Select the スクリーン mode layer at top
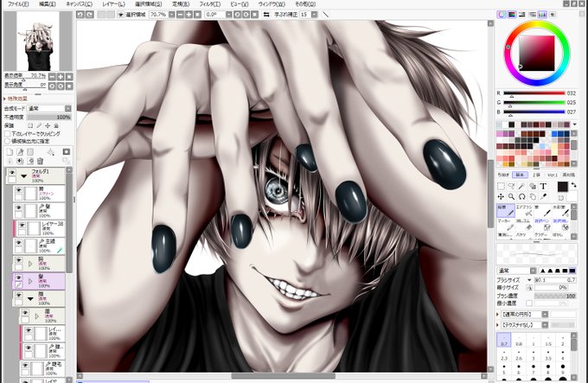This screenshot has width=588, height=383. click(40, 194)
